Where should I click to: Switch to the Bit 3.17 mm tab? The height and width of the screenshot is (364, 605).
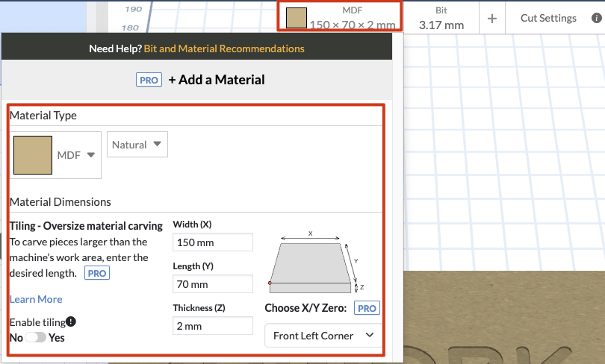[441, 18]
